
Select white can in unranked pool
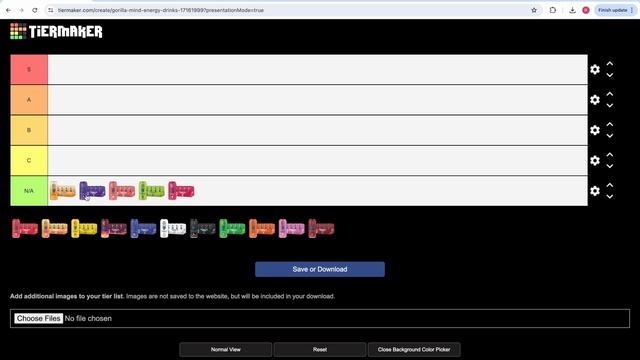(173, 228)
